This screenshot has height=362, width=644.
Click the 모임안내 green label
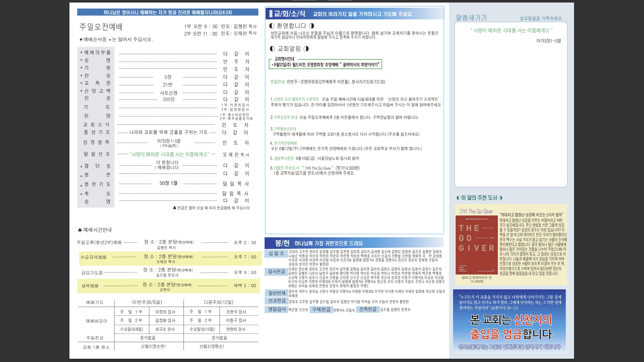pos(277,82)
